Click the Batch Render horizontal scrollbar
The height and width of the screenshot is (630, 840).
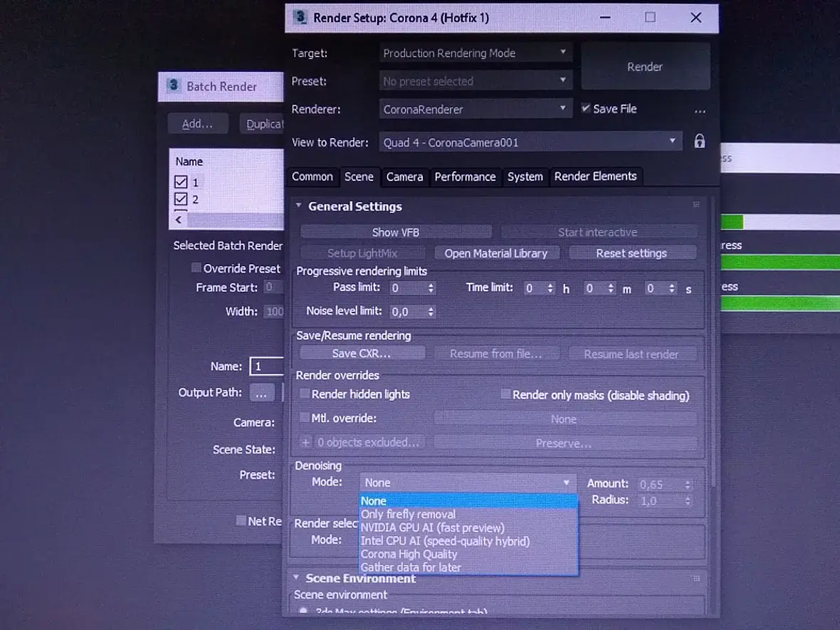click(235, 220)
